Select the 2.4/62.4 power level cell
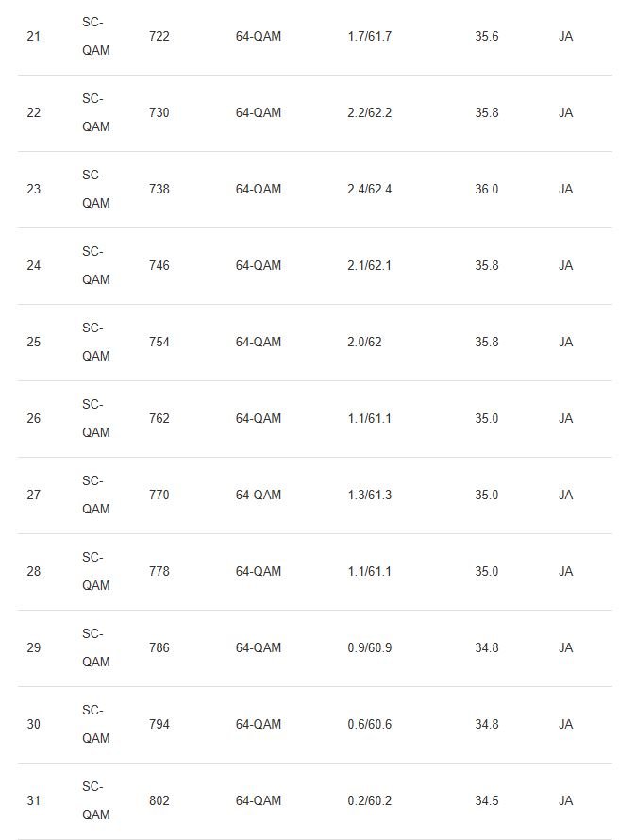The height and width of the screenshot is (840, 619). point(370,189)
